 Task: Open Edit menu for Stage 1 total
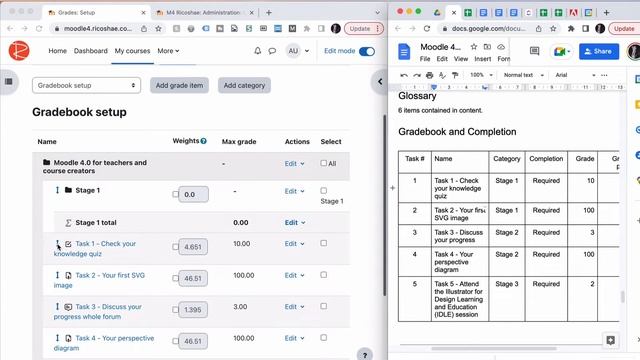[x=294, y=222]
